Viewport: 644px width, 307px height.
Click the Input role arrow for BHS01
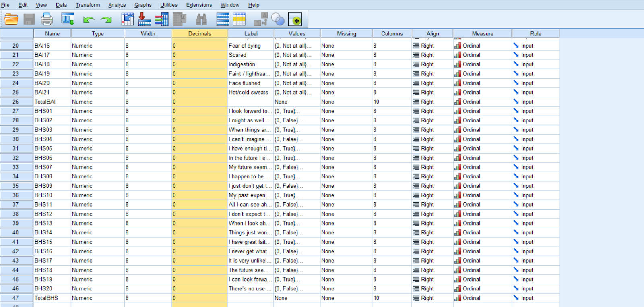tap(516, 111)
